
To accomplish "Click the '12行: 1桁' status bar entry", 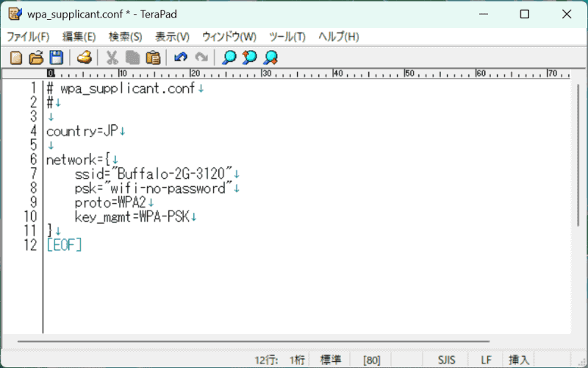I will click(x=279, y=360).
